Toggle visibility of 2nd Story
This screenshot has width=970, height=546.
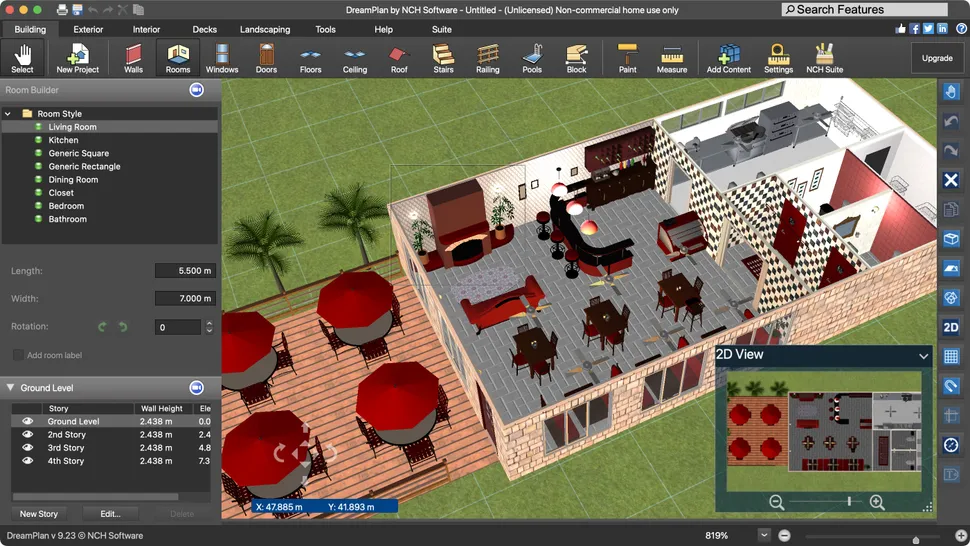(x=28, y=435)
